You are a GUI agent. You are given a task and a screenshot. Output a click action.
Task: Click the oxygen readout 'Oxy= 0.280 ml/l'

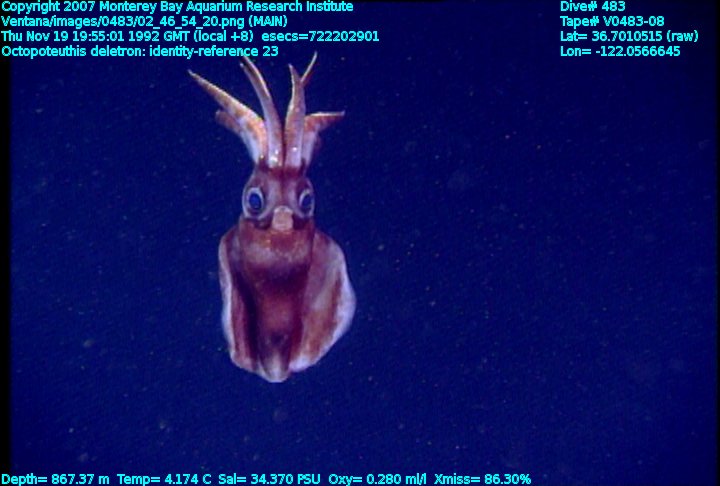click(377, 479)
